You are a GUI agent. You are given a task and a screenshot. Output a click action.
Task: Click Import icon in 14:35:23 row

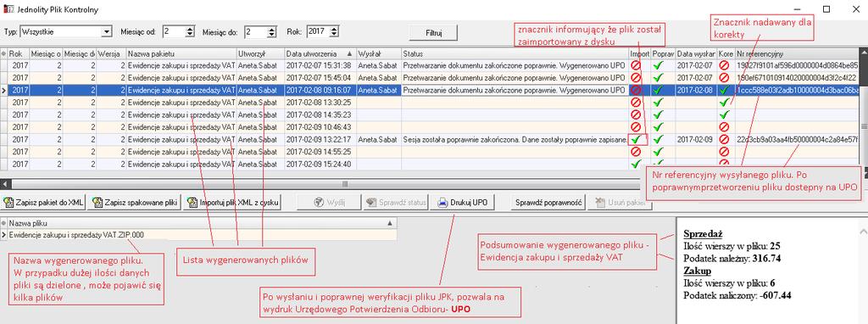click(636, 115)
